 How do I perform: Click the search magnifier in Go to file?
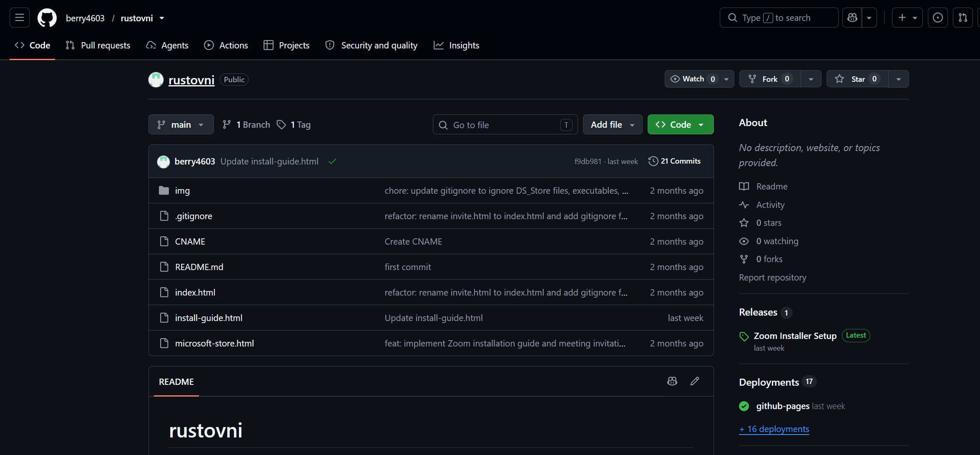point(443,125)
